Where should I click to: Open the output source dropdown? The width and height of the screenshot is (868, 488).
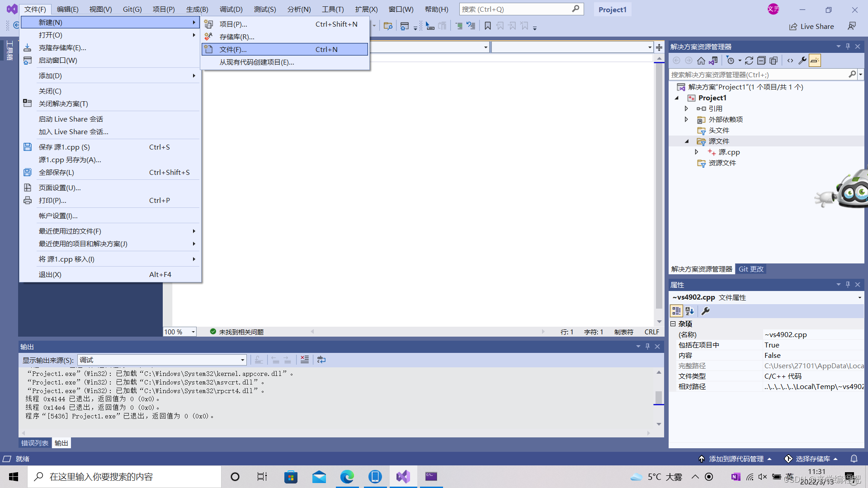pyautogui.click(x=242, y=360)
